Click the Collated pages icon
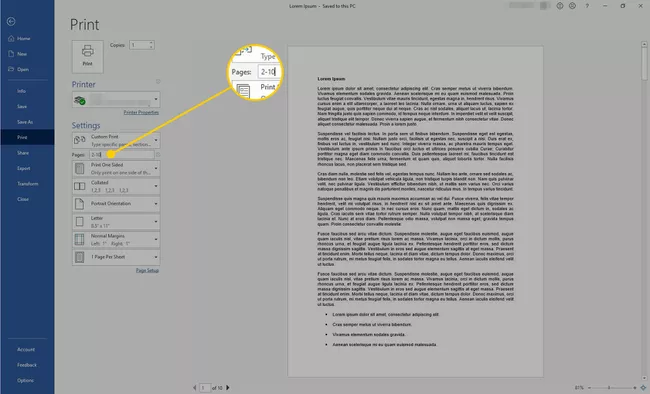Screen dimensions: 650x394 point(80,187)
